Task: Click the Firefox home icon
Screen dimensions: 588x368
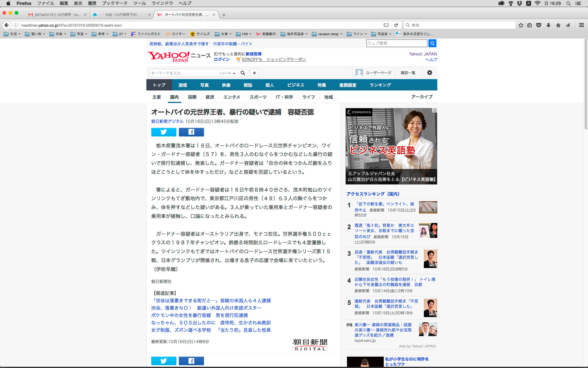Action: [558, 25]
